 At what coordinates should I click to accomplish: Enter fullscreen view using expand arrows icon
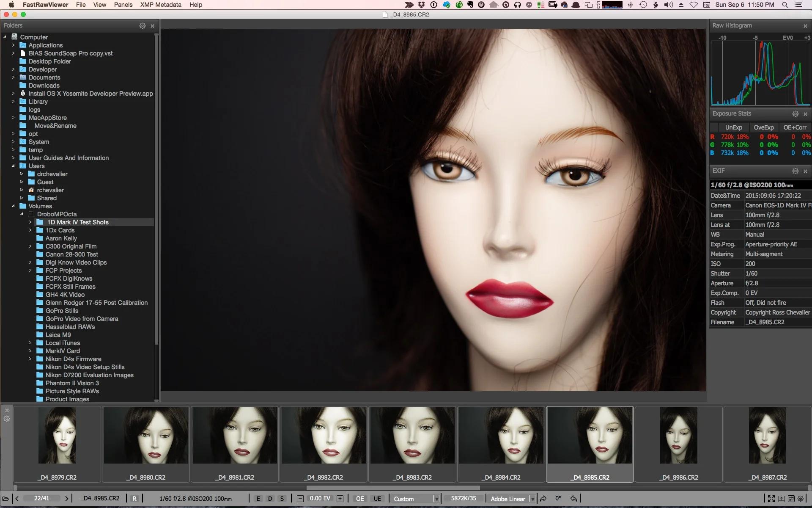click(771, 499)
